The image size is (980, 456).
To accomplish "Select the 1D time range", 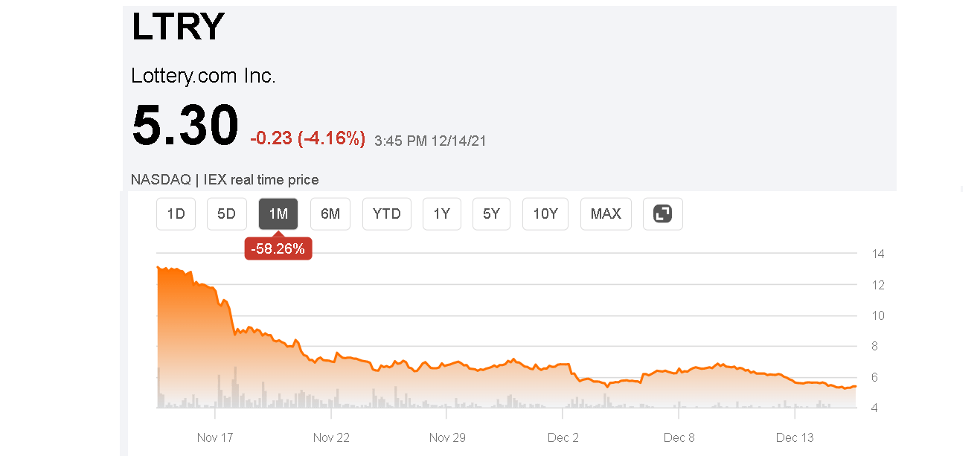I will tap(176, 213).
